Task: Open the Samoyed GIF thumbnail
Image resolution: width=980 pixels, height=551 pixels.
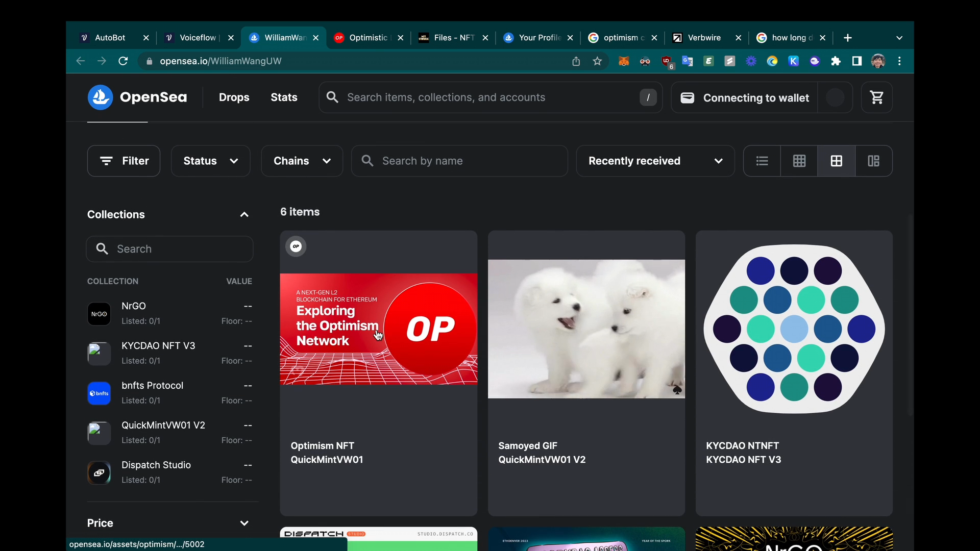Action: pyautogui.click(x=586, y=329)
